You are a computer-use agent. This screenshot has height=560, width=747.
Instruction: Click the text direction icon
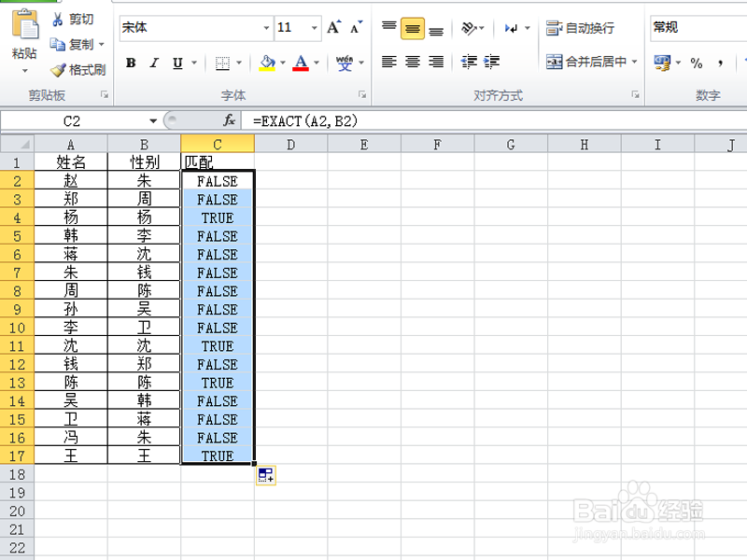click(511, 28)
